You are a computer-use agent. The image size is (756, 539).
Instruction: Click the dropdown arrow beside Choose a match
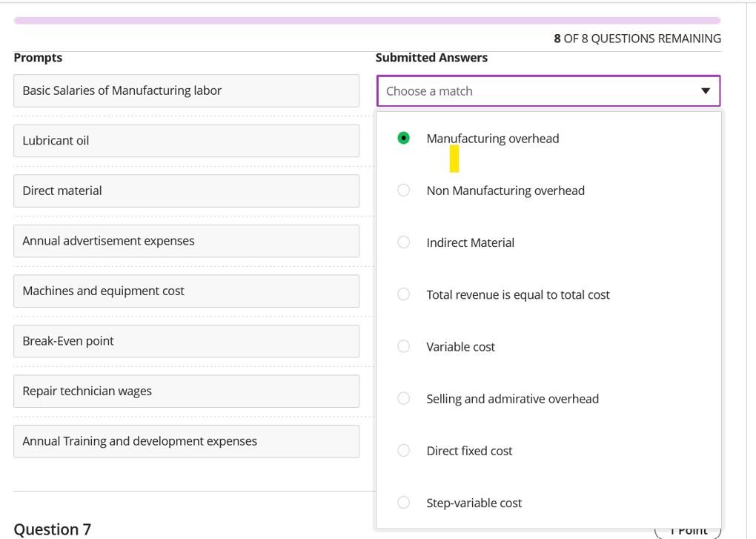click(x=705, y=91)
